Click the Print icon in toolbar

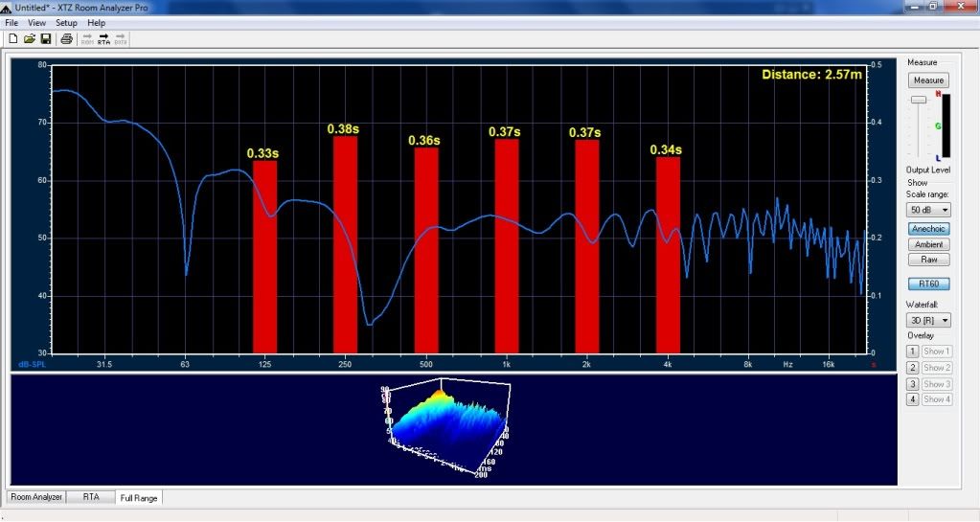(x=66, y=39)
